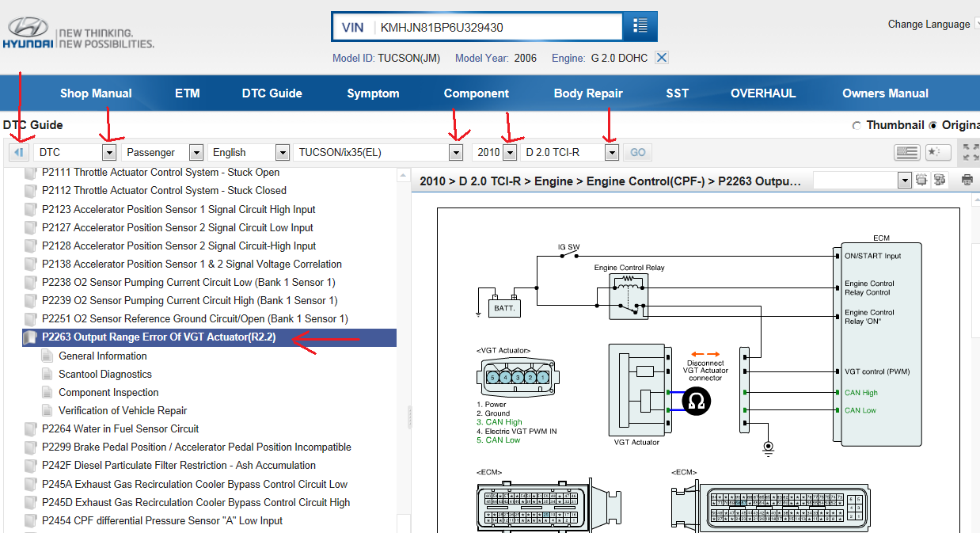Click the page icon beside Verification of Vehicle Repair
The width and height of the screenshot is (980, 533).
46,410
